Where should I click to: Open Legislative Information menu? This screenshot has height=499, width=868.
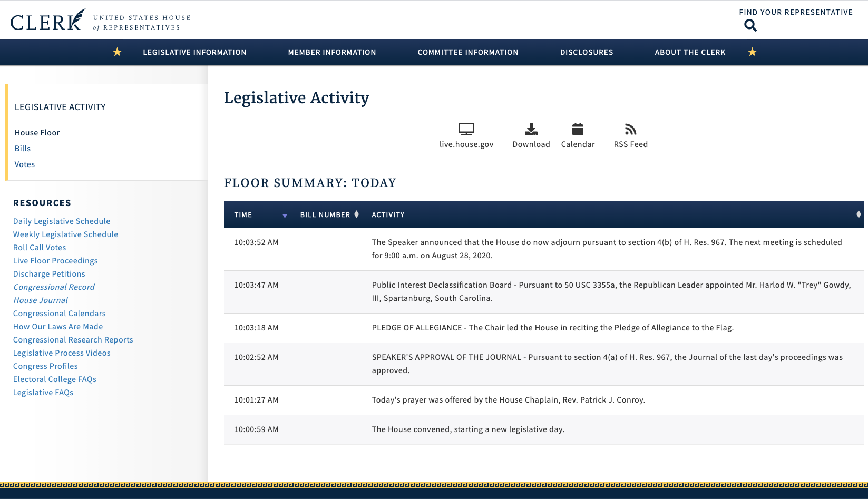(194, 52)
